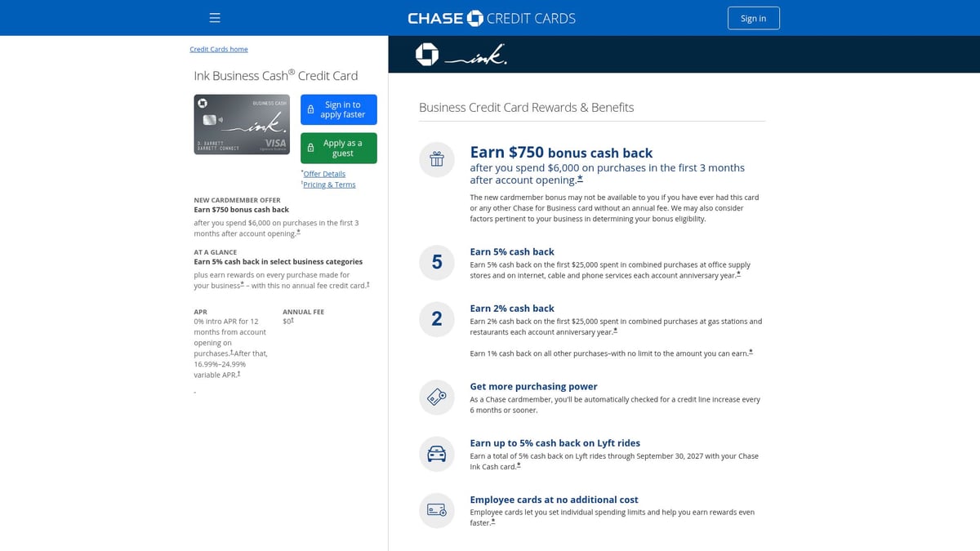Screen dimensions: 980x551
Task: Open the Credit Cards home link
Action: coord(219,49)
